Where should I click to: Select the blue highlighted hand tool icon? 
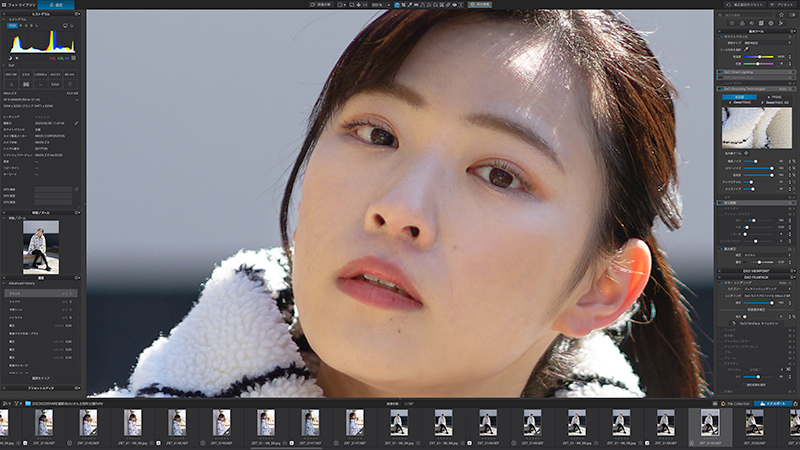(397, 5)
